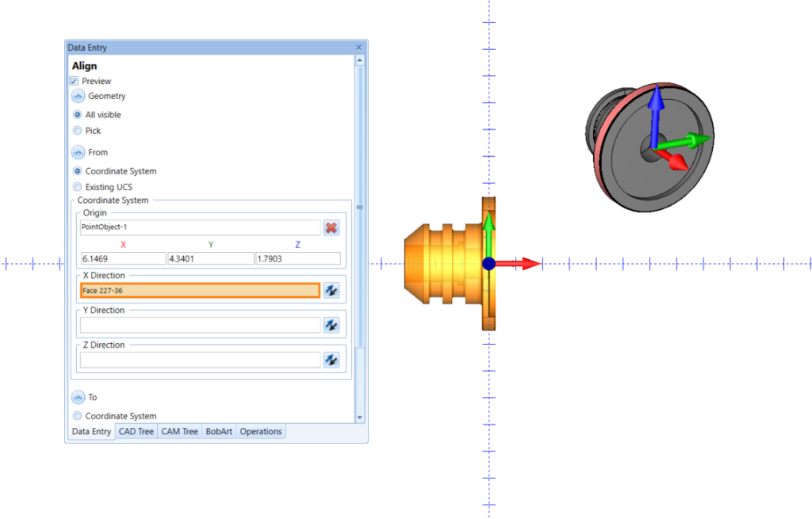Collapse the From section
812x519 pixels.
point(78,152)
